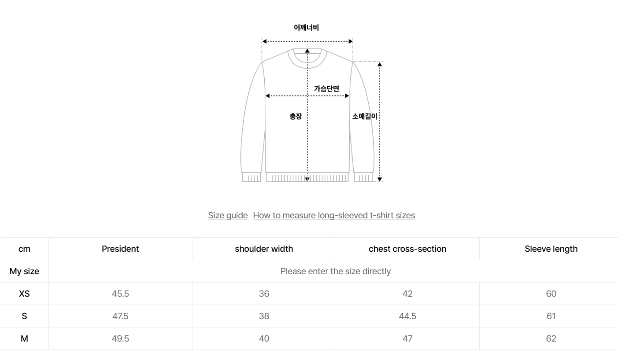
Task: Click the sweatshirt measurement diagram
Action: click(x=307, y=132)
